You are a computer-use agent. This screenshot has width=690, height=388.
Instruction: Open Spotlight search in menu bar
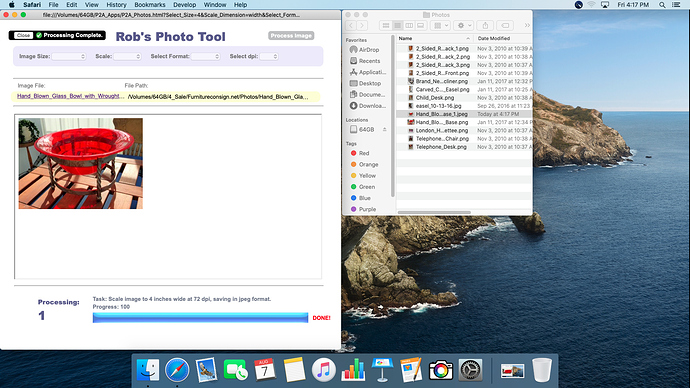pyautogui.click(x=662, y=5)
